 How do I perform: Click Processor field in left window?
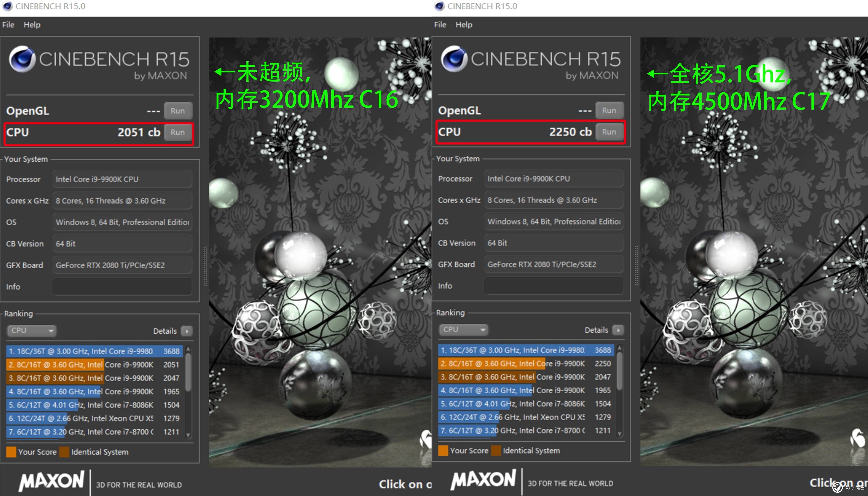click(122, 179)
